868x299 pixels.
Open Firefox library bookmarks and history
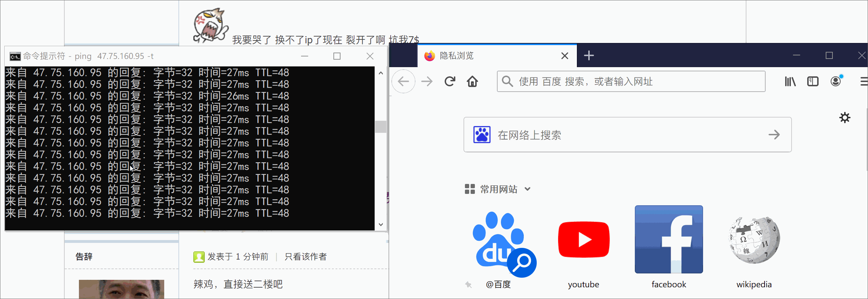point(790,82)
